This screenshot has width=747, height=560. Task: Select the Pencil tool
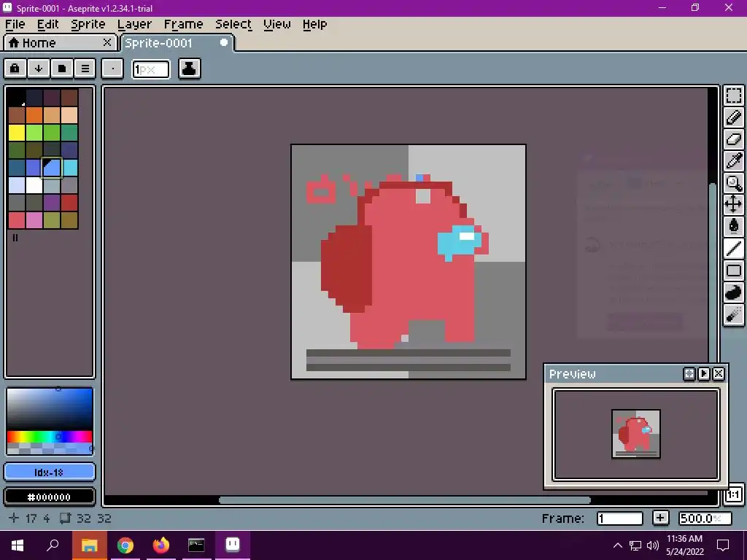coord(734,117)
